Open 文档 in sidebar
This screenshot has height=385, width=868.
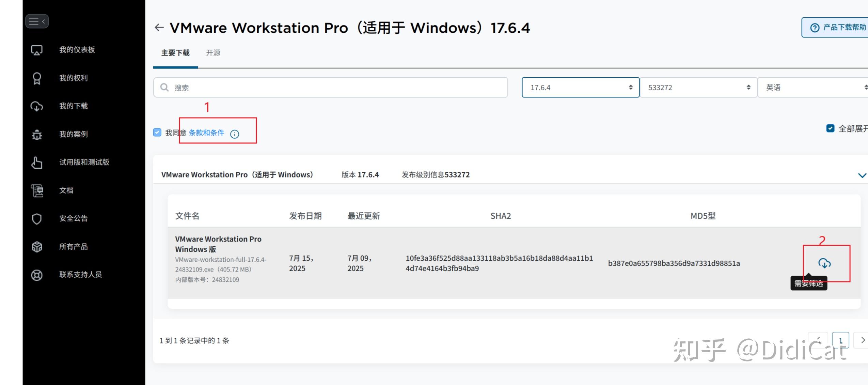tap(66, 190)
